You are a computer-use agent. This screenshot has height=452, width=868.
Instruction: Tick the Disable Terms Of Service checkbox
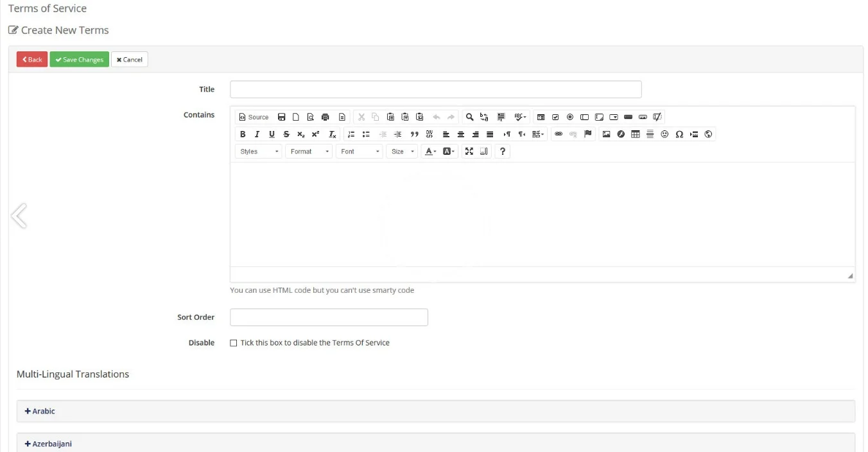tap(234, 343)
